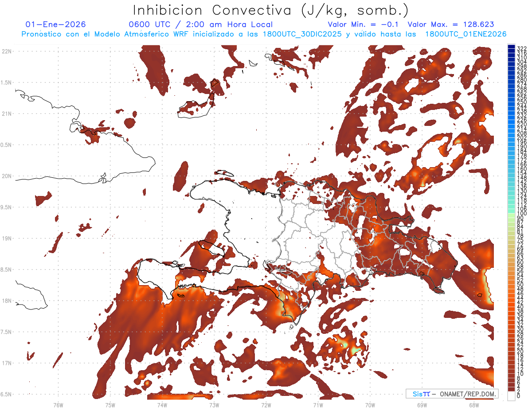Click the '18N' latitude label
532x411 pixels.
coord(7,301)
